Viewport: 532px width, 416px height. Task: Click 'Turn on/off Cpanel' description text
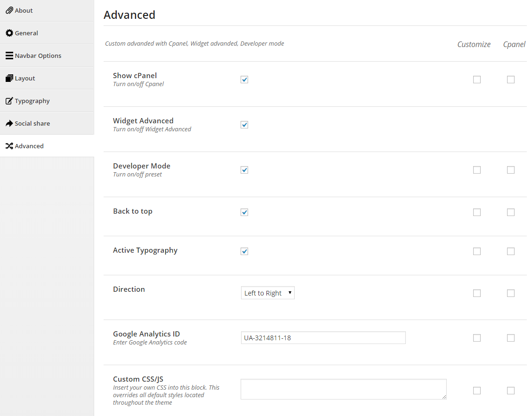[x=138, y=84]
